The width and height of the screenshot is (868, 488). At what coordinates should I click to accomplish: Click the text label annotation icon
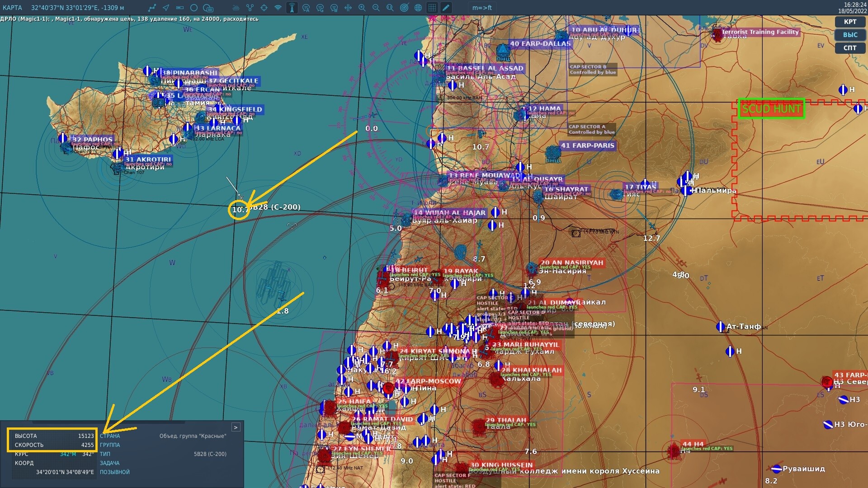pyautogui.click(x=208, y=8)
